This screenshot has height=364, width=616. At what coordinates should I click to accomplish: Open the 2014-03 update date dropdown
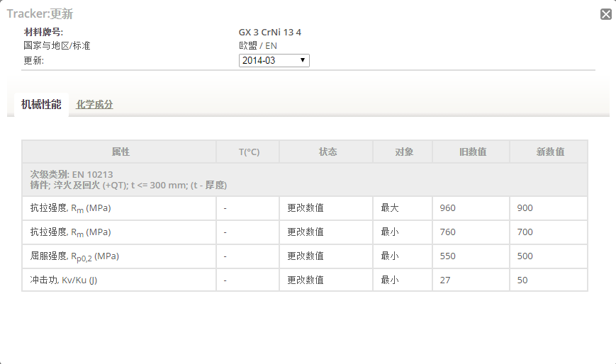[274, 61]
